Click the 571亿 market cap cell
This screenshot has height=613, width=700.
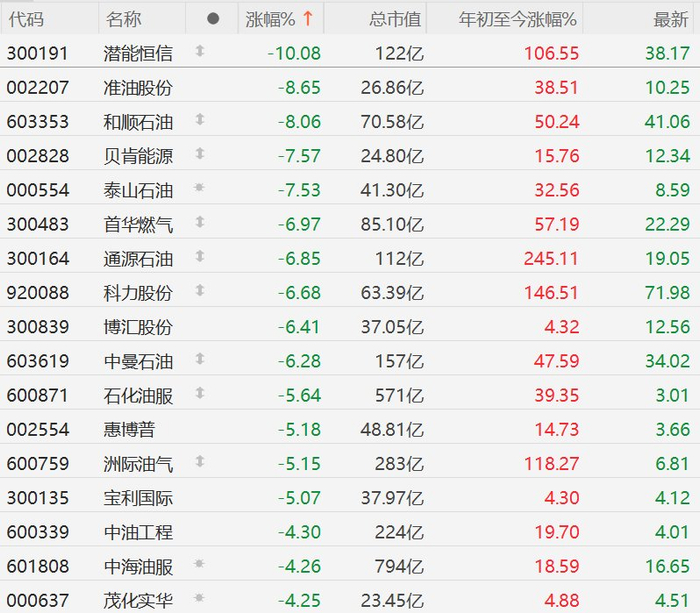[x=399, y=396]
